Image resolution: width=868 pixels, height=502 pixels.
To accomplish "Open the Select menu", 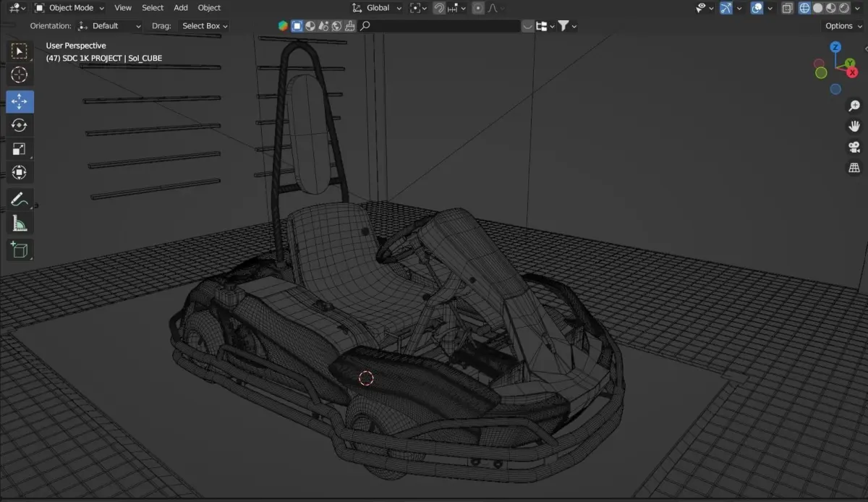I will point(153,8).
